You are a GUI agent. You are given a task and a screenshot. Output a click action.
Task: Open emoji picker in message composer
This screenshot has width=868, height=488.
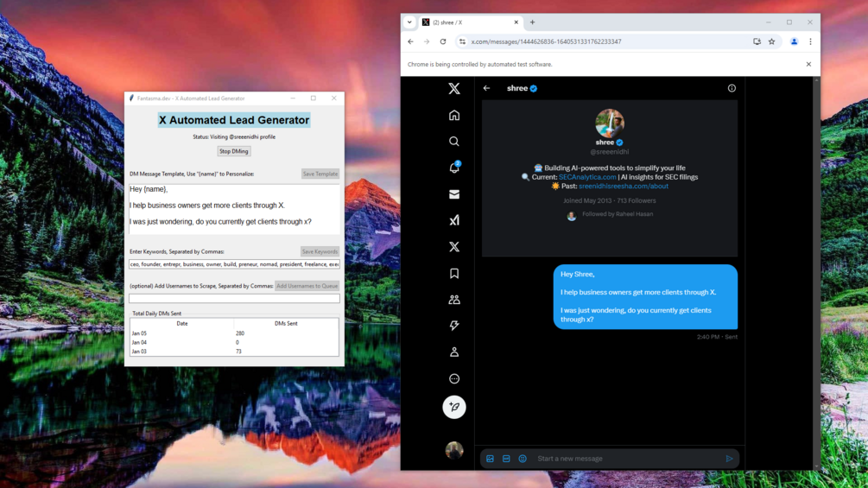[x=523, y=459]
